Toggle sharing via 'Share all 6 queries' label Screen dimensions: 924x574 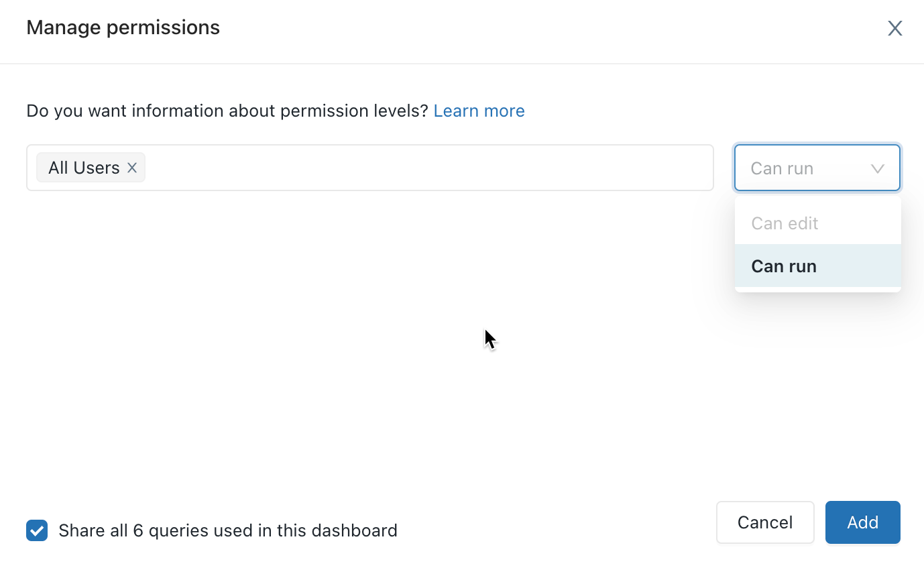pos(227,530)
